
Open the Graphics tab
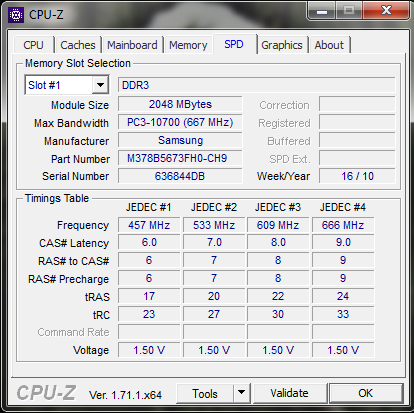tap(282, 45)
